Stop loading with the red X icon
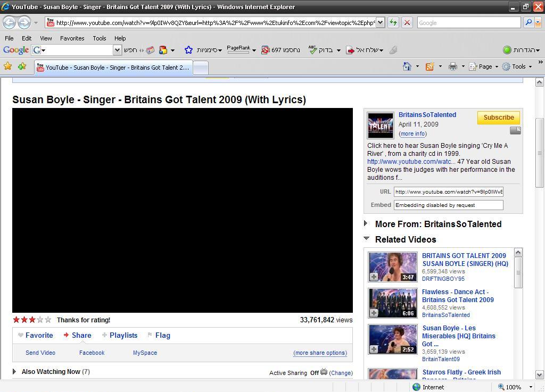 [407, 22]
